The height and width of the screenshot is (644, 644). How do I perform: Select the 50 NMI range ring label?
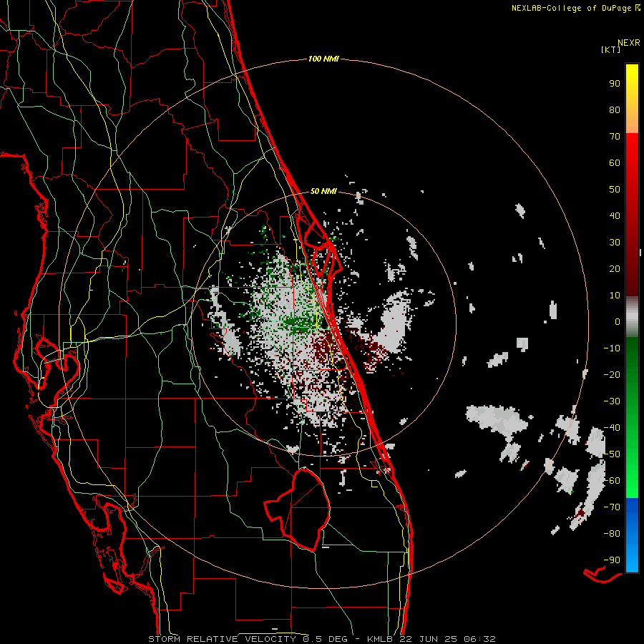tap(323, 191)
